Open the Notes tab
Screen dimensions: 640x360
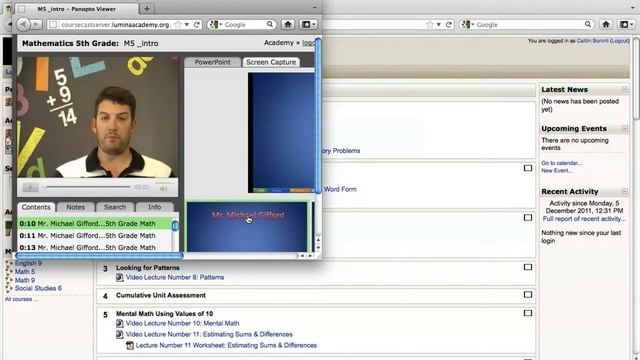coord(76,207)
